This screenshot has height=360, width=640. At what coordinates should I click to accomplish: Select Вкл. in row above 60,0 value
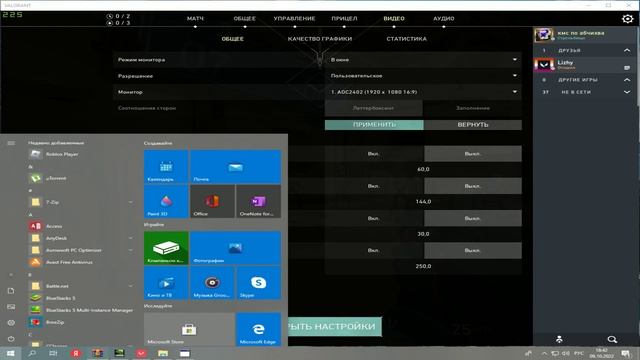tap(373, 154)
